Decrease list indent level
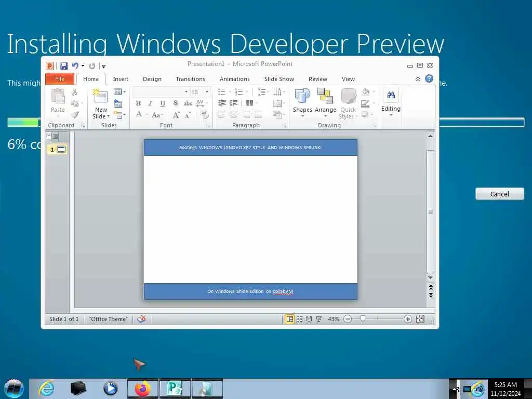This screenshot has width=532, height=399. [x=222, y=103]
